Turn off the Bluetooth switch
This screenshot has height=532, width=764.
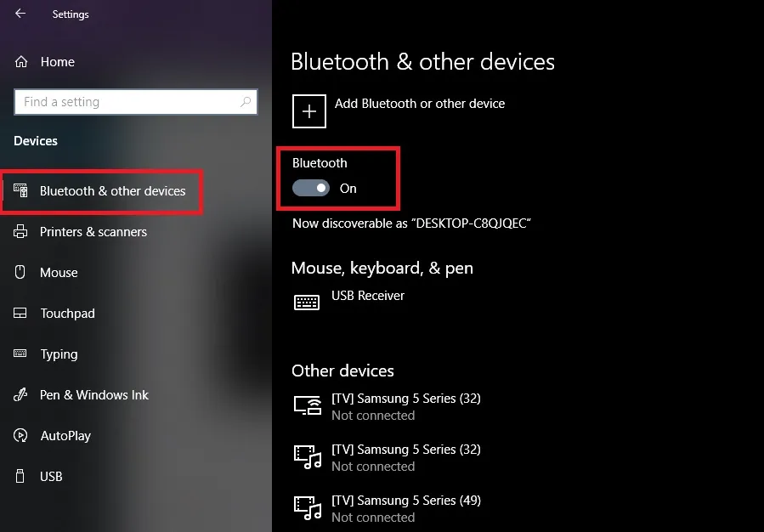(311, 188)
